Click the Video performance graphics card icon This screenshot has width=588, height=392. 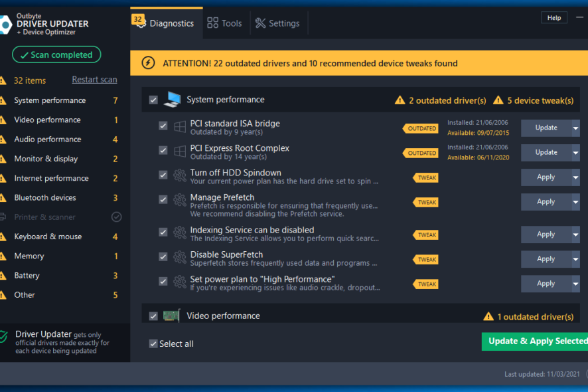coord(172,316)
